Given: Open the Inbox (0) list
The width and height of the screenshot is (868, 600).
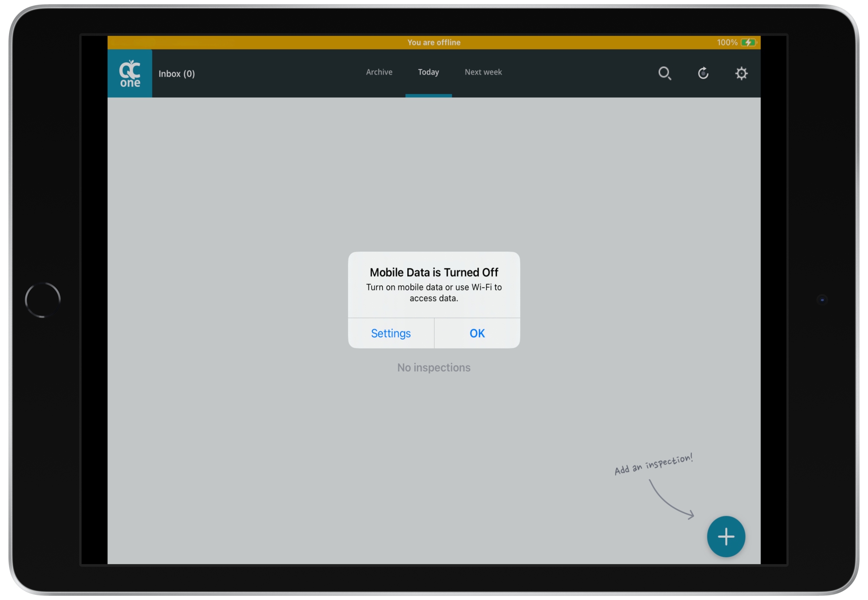Looking at the screenshot, I should coord(176,74).
